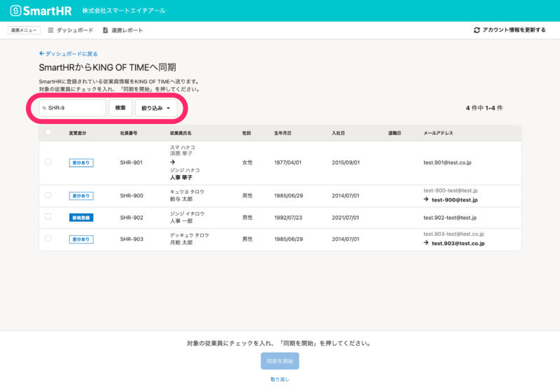Open 連携レポート in the navigation bar

tap(123, 30)
